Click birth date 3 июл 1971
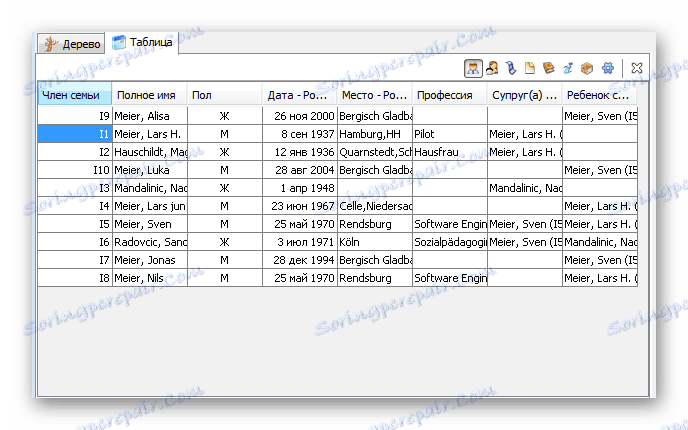 click(300, 242)
